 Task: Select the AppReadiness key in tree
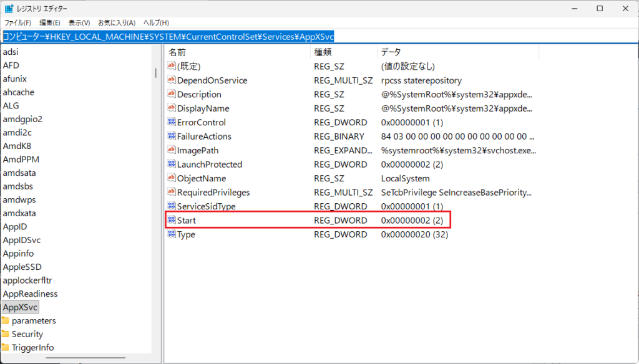click(30, 294)
